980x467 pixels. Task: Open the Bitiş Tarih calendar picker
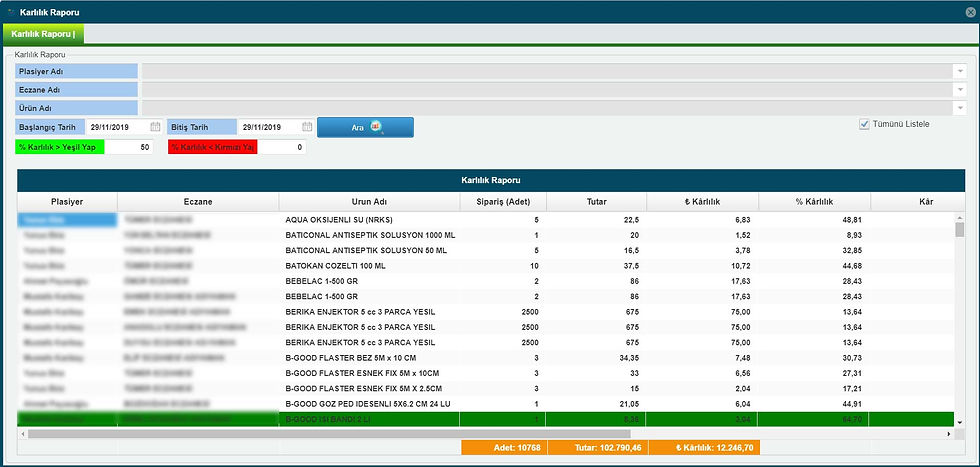(x=307, y=127)
